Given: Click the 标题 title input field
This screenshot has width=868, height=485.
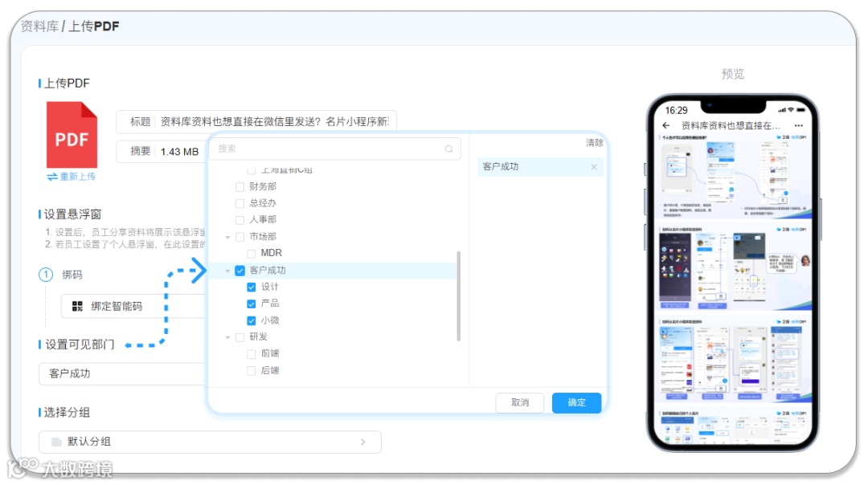Looking at the screenshot, I should click(x=256, y=122).
